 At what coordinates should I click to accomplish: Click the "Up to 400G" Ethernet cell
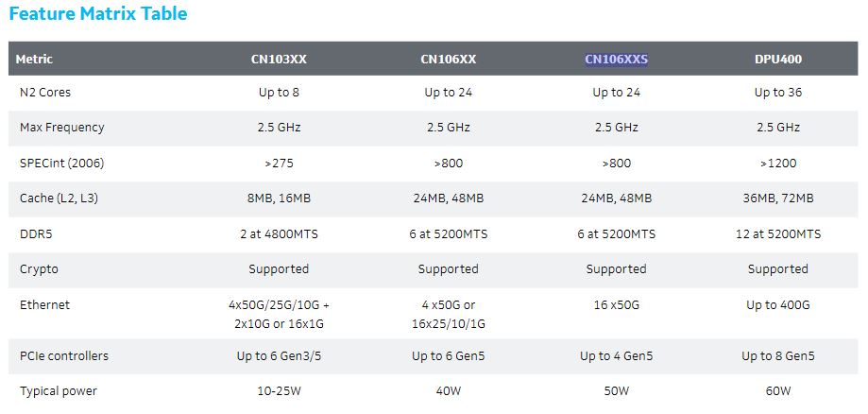click(777, 304)
